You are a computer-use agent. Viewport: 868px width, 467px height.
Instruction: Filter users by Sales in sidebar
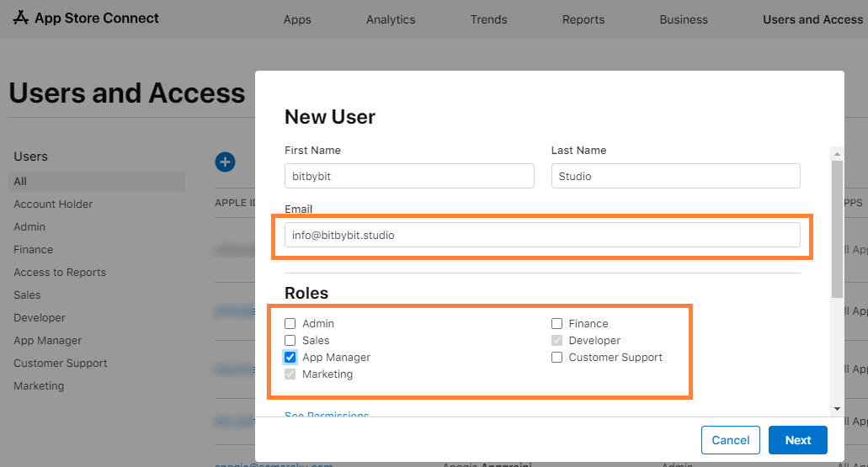(x=27, y=295)
